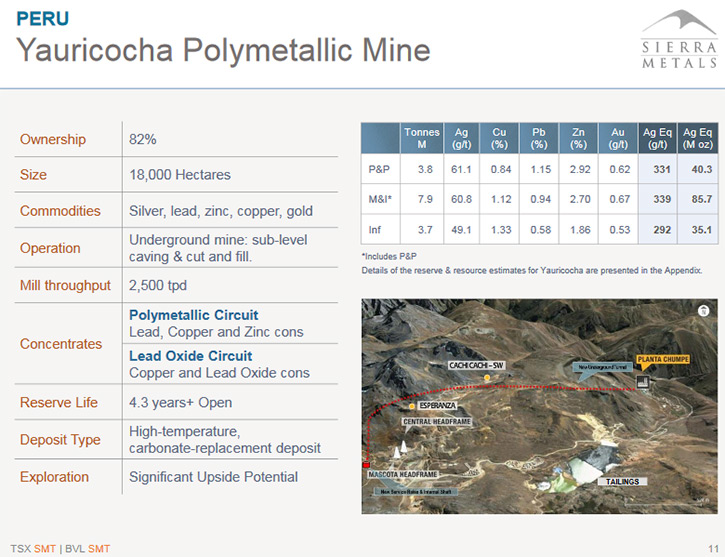Viewport: 725px width, 557px height.
Task: Click the 'M&I*' row label
Action: coord(380,199)
